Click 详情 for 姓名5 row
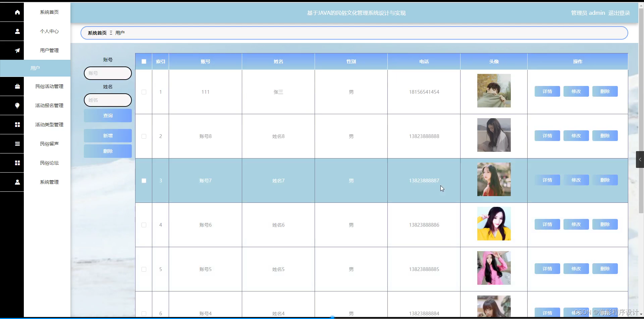 547,269
